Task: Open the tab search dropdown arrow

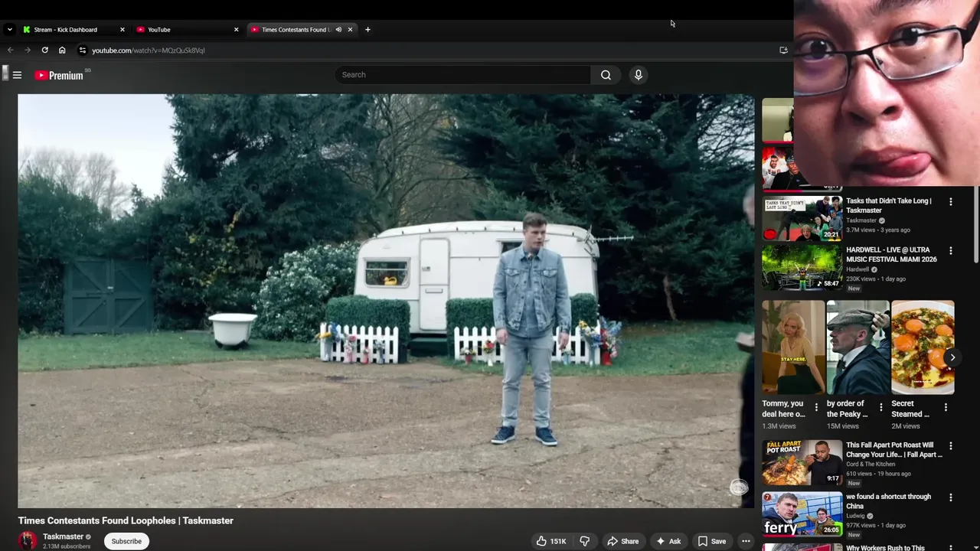Action: pyautogui.click(x=9, y=29)
